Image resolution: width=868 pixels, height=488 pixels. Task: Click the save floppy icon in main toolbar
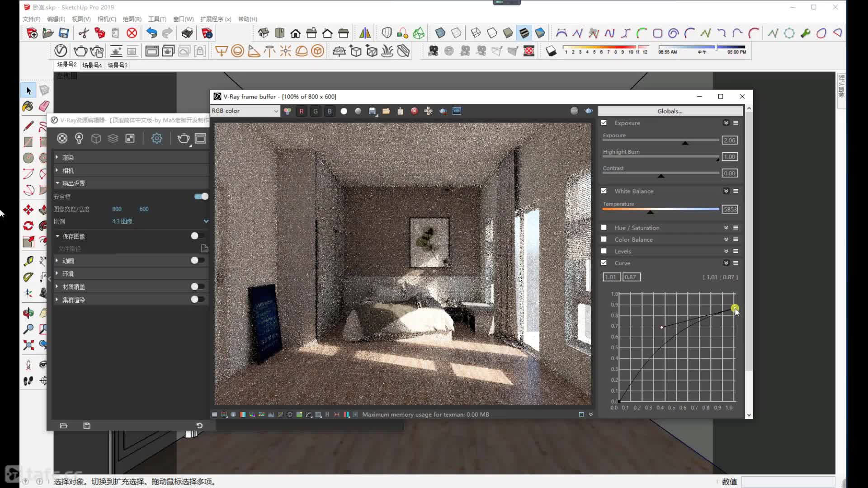[x=64, y=33]
